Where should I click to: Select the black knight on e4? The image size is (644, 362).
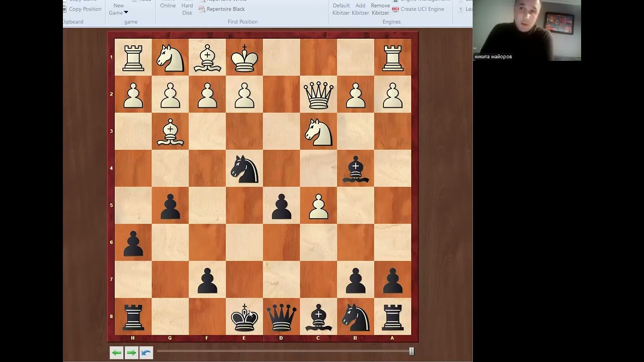coord(245,168)
